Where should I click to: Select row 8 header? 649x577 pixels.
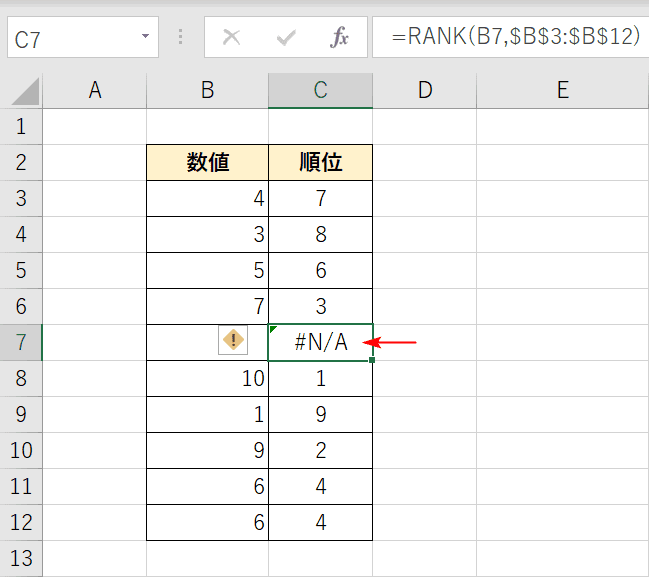click(21, 378)
